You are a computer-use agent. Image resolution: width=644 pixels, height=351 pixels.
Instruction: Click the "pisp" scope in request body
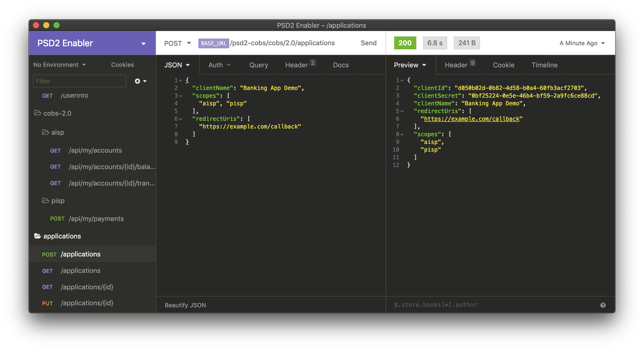[x=236, y=103]
